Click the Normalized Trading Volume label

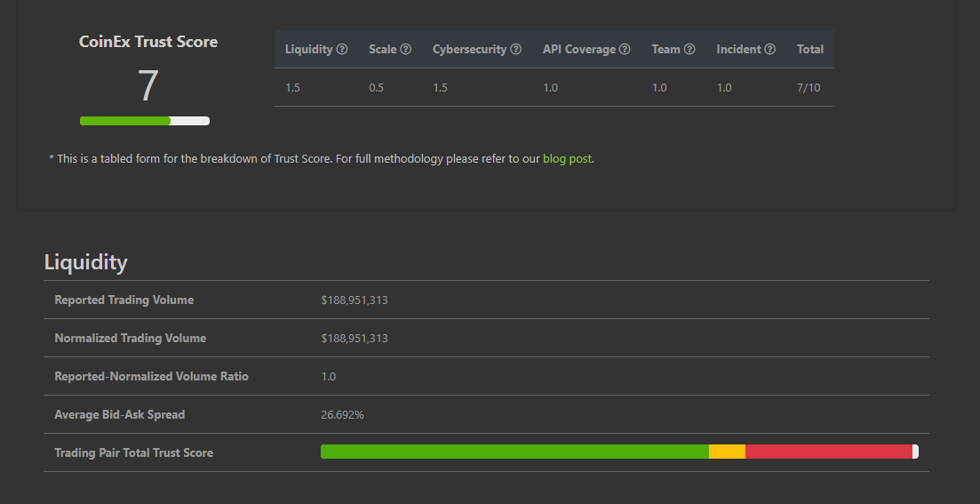(130, 338)
